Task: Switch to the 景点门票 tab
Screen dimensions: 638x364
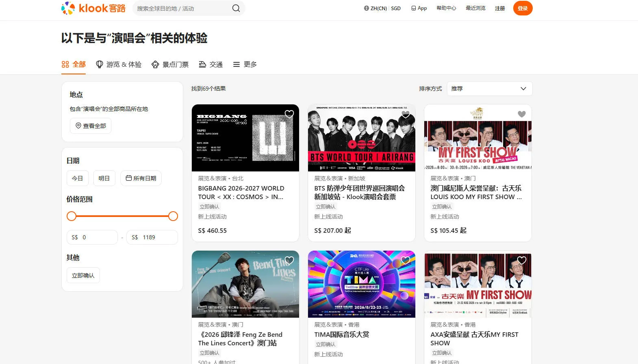Action: pos(170,65)
